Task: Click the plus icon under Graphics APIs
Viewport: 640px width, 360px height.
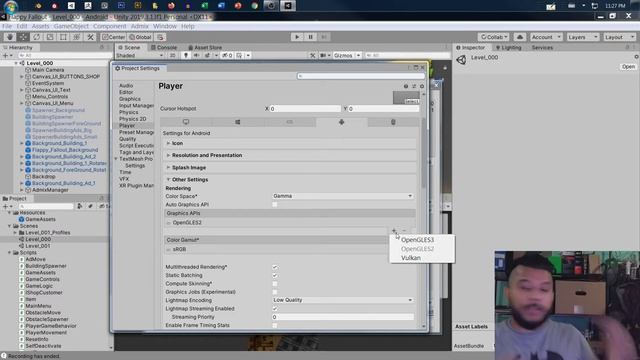Action: coord(394,231)
